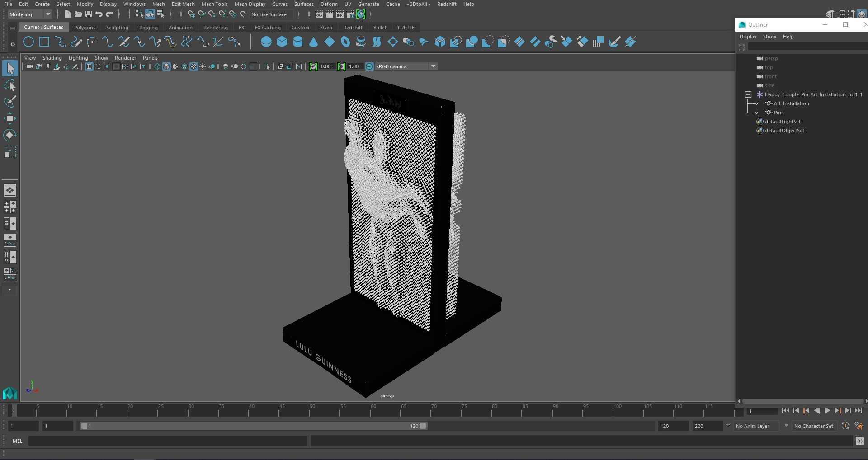Image resolution: width=868 pixels, height=460 pixels.
Task: Click the MEL command language label
Action: point(17,441)
